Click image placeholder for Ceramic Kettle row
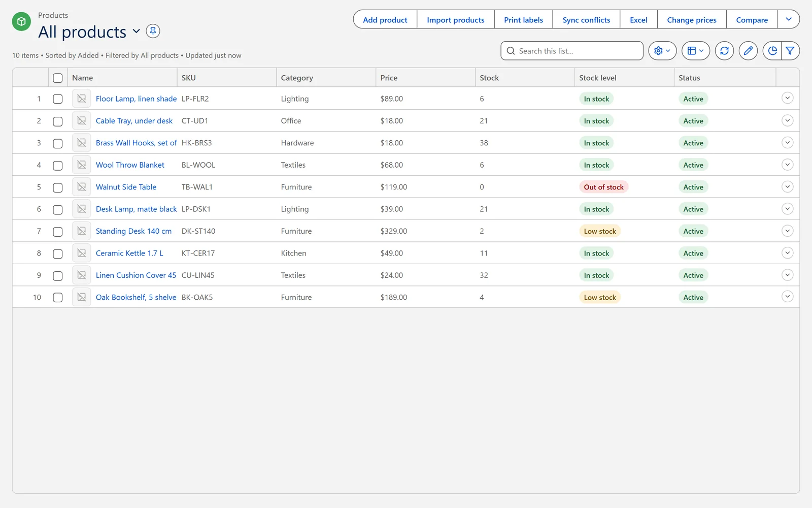Screen dimensions: 812x508 (82, 253)
